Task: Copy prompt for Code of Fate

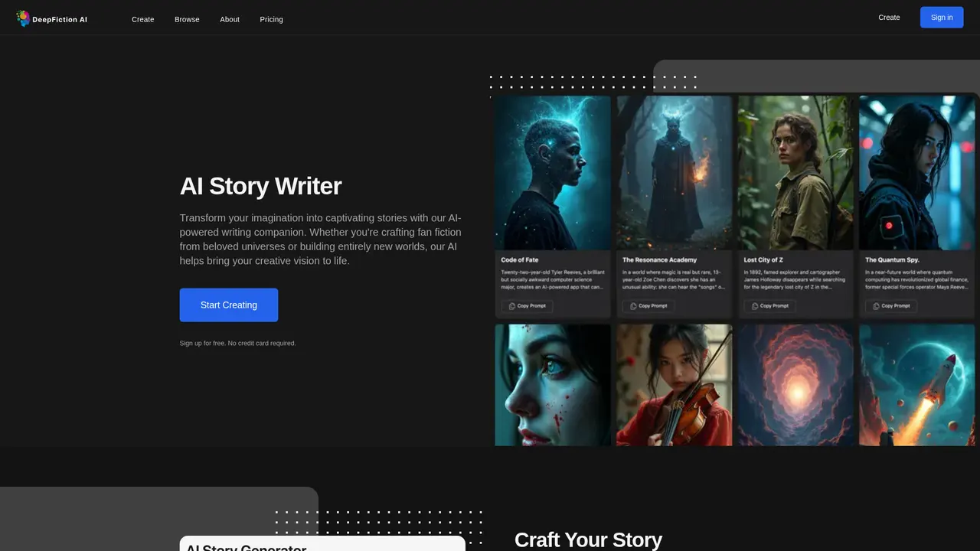Action: pyautogui.click(x=528, y=305)
